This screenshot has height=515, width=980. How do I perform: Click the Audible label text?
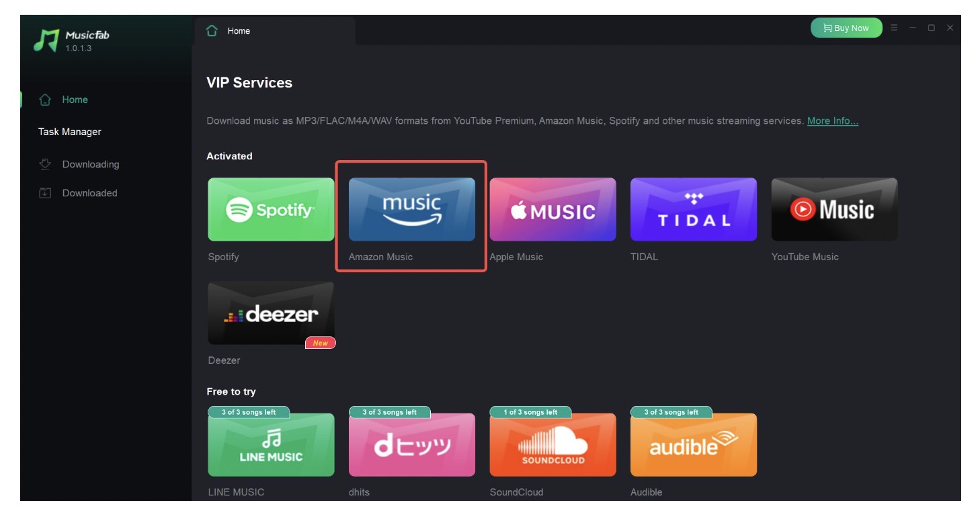(x=646, y=492)
